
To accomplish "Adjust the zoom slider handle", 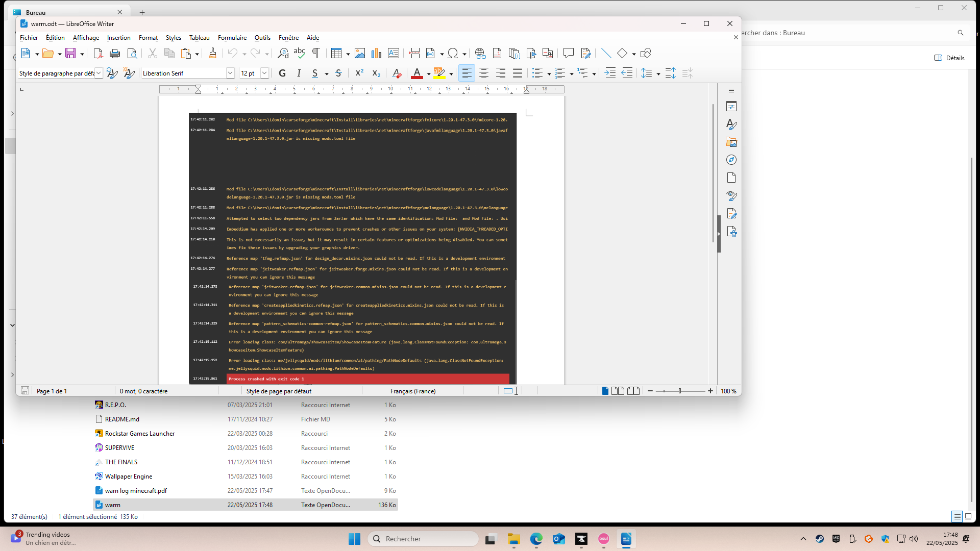I will pos(680,391).
